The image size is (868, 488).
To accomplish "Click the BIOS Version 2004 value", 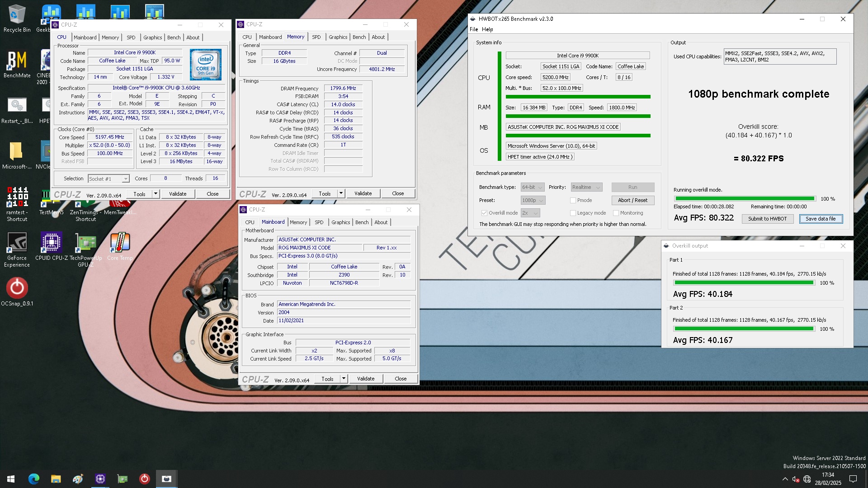I will [x=344, y=312].
